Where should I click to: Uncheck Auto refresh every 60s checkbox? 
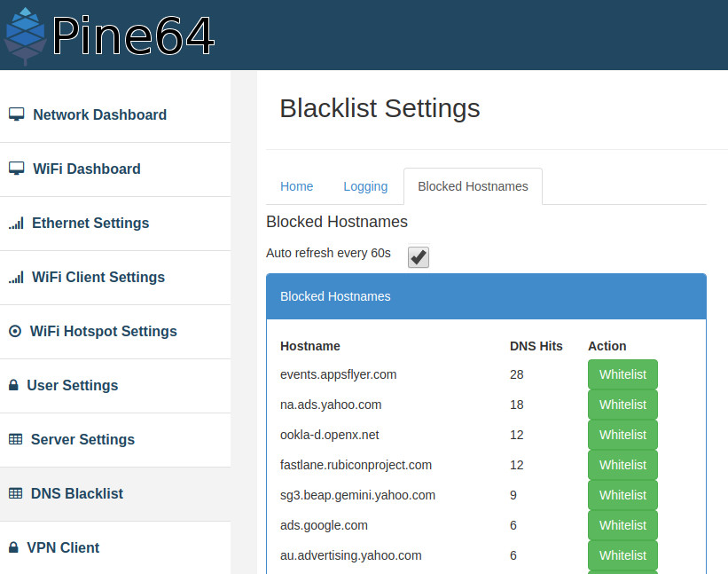(x=419, y=257)
